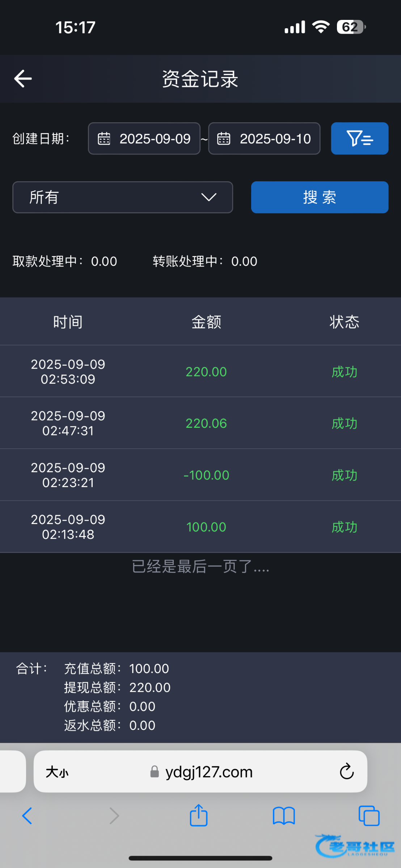Tap the back arrow in the header
The width and height of the screenshot is (401, 868).
coord(23,79)
